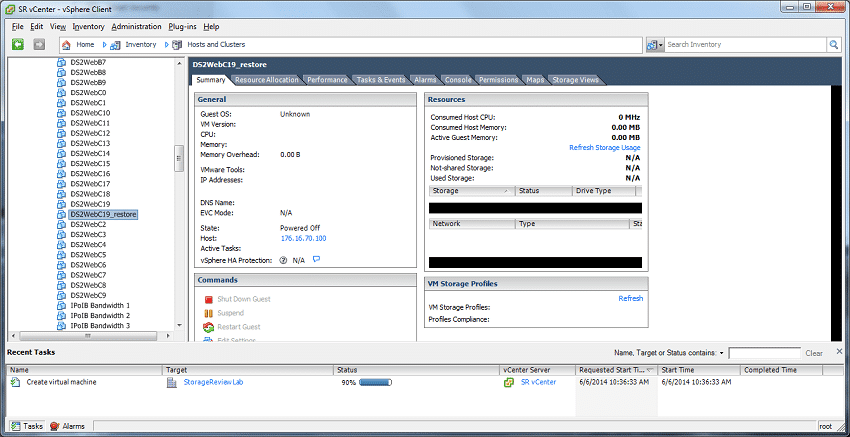Open the Inventory menu

tap(88, 27)
